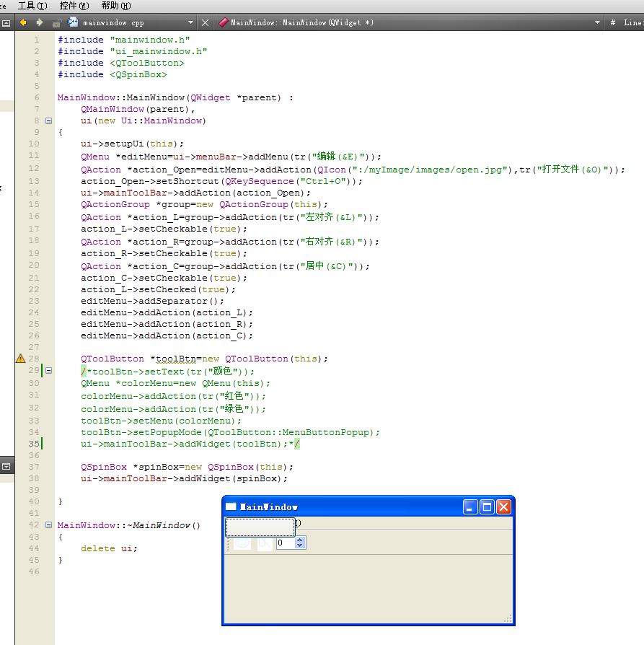Click the text "Ctrl+O" on line 13
This screenshot has width=644, height=645.
coord(322,181)
